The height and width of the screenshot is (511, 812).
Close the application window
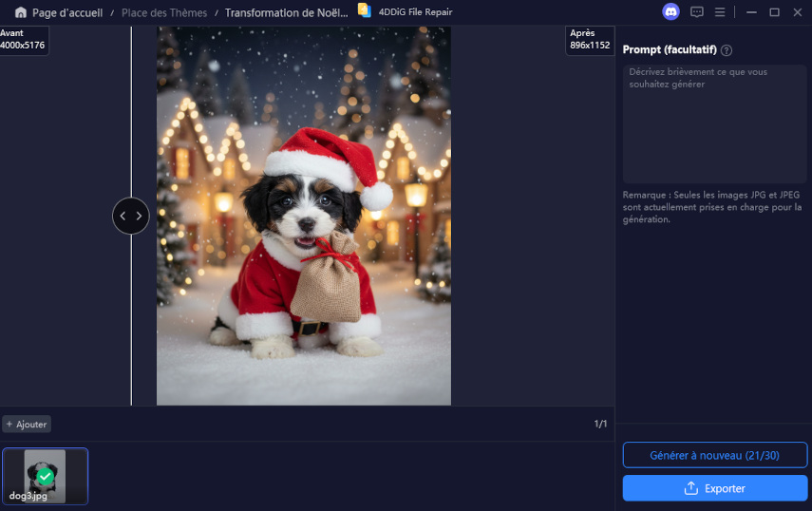tap(798, 12)
